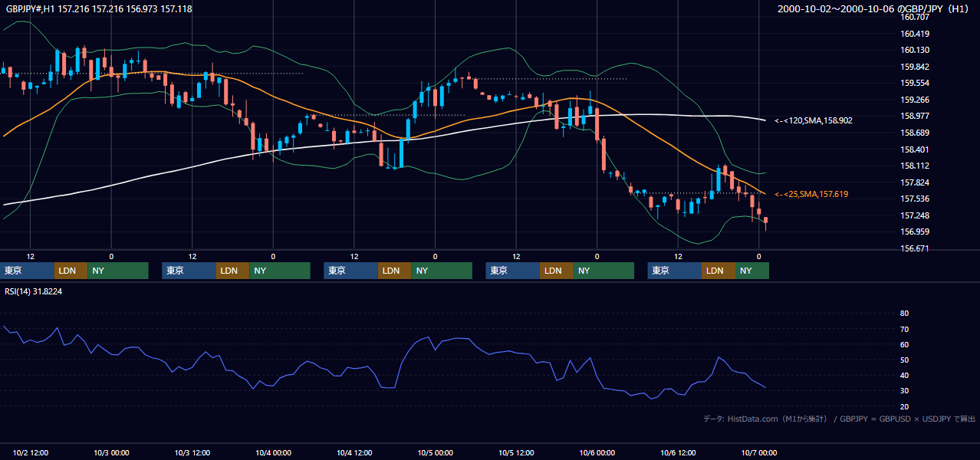
Task: Click price axis value 157.248
Action: click(915, 215)
